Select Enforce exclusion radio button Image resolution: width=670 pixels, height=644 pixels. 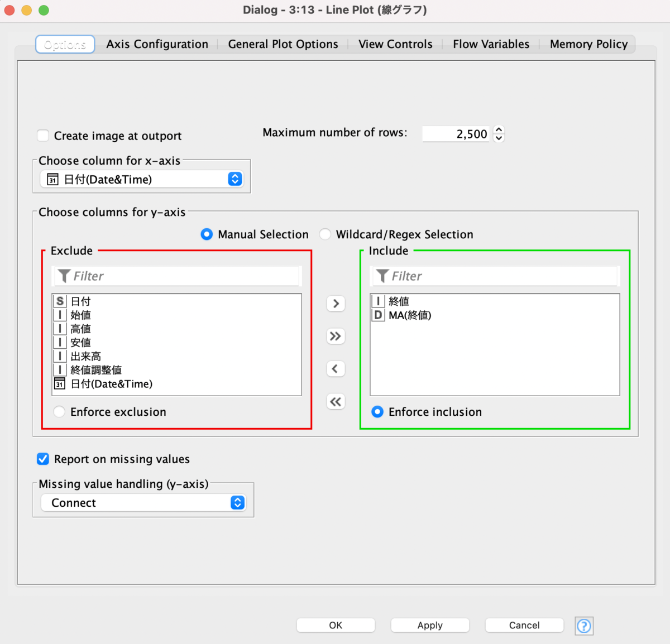(59, 412)
